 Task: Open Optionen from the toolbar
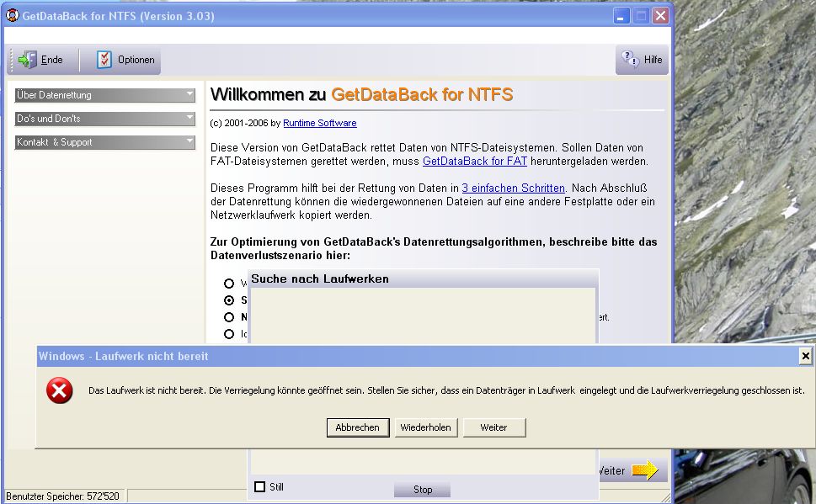pos(125,60)
